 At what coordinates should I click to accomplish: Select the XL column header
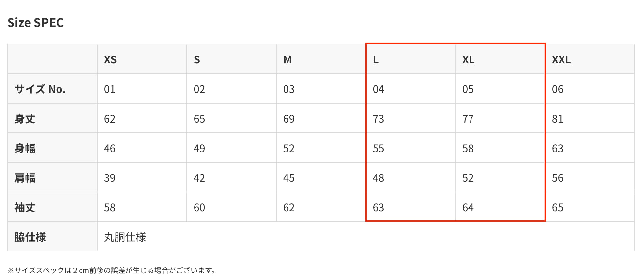point(468,59)
